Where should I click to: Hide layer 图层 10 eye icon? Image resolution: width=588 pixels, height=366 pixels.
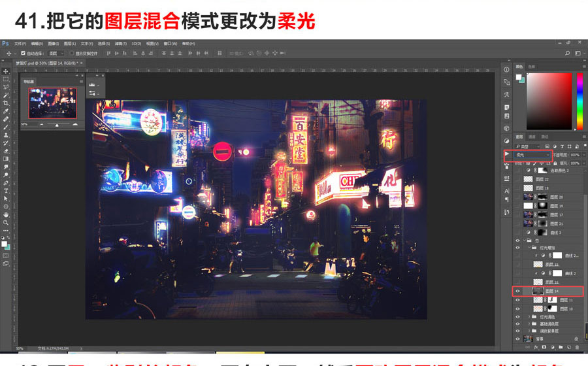(x=518, y=309)
